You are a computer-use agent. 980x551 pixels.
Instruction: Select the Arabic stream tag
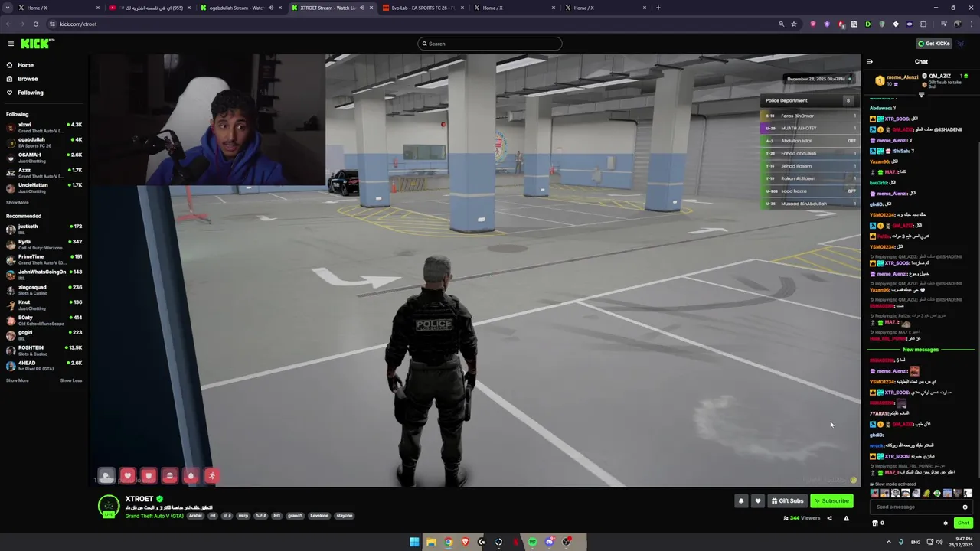196,516
